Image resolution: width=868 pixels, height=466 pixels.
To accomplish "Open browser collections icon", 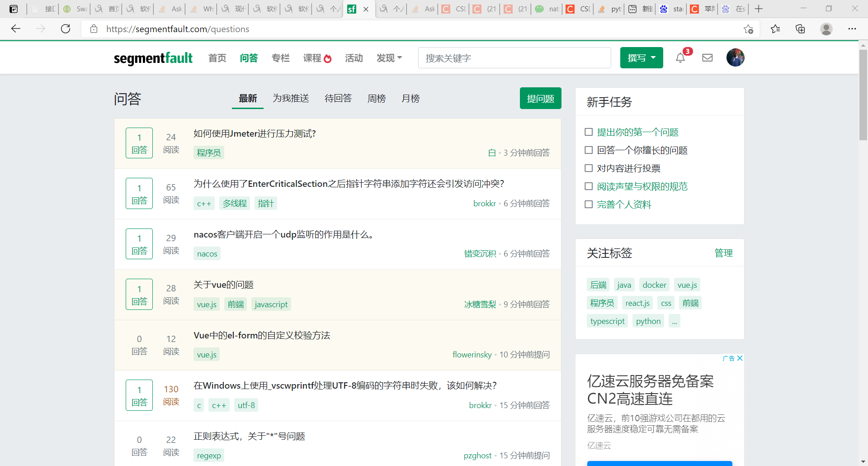I will click(800, 29).
